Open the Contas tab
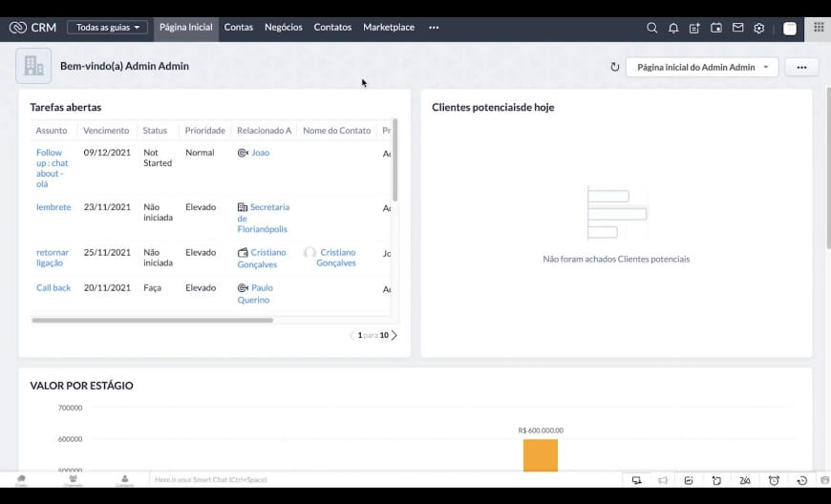This screenshot has width=831, height=504. coord(239,28)
